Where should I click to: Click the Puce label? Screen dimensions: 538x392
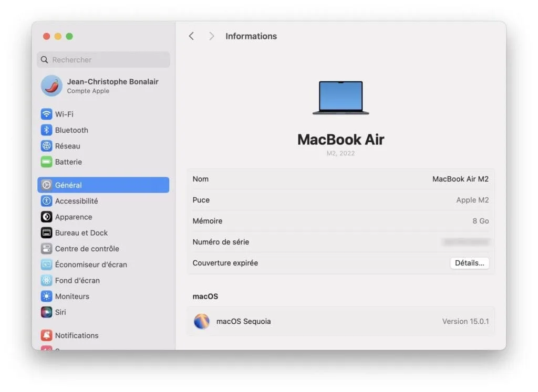tap(201, 200)
